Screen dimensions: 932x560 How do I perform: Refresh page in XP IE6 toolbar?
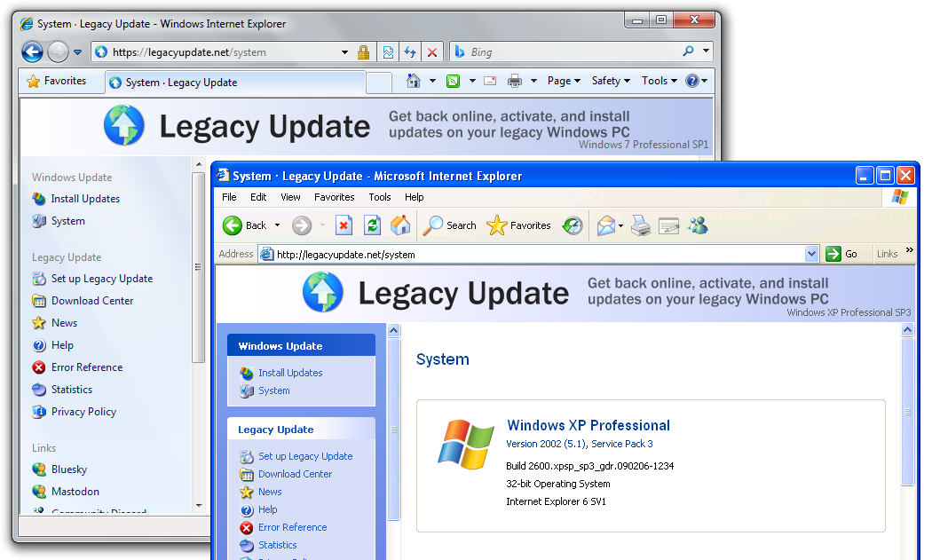(373, 225)
